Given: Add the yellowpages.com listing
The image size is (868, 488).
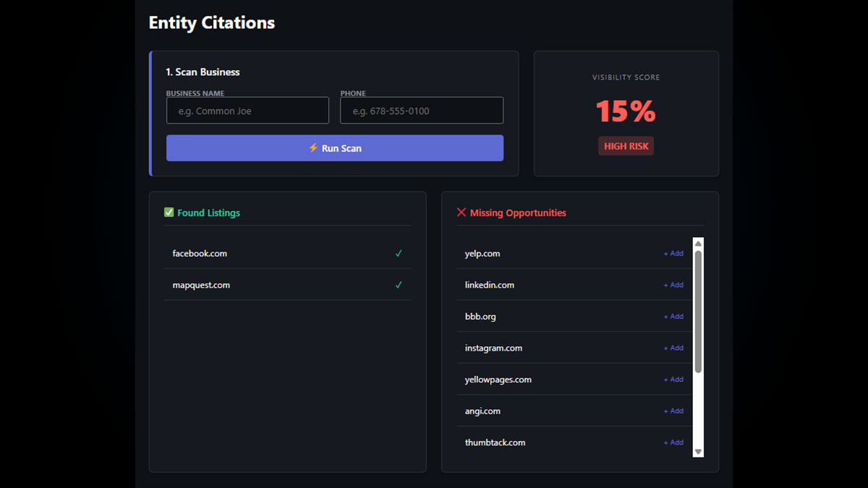Looking at the screenshot, I should click(673, 380).
